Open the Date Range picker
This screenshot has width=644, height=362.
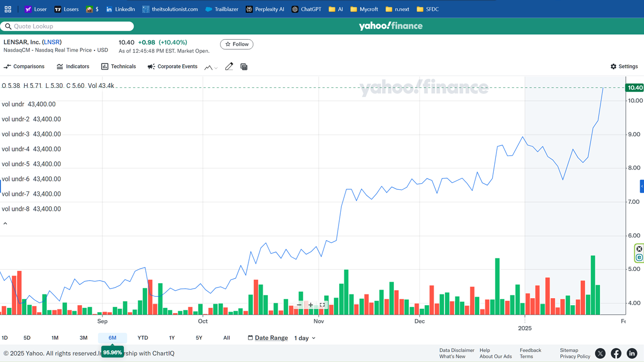point(268,338)
